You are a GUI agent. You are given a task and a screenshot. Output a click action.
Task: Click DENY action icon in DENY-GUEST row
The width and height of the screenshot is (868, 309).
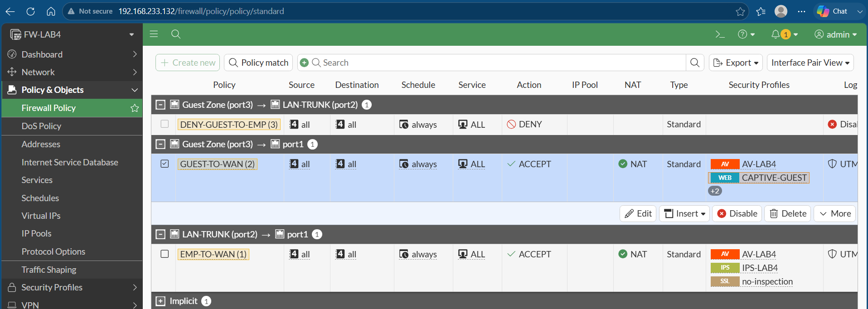tap(511, 124)
